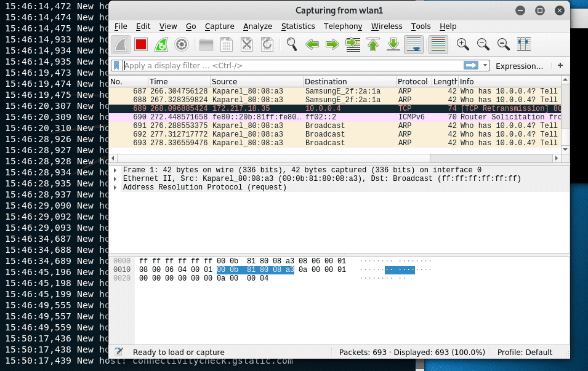Open the File menu
The width and height of the screenshot is (588, 371).
121,26
